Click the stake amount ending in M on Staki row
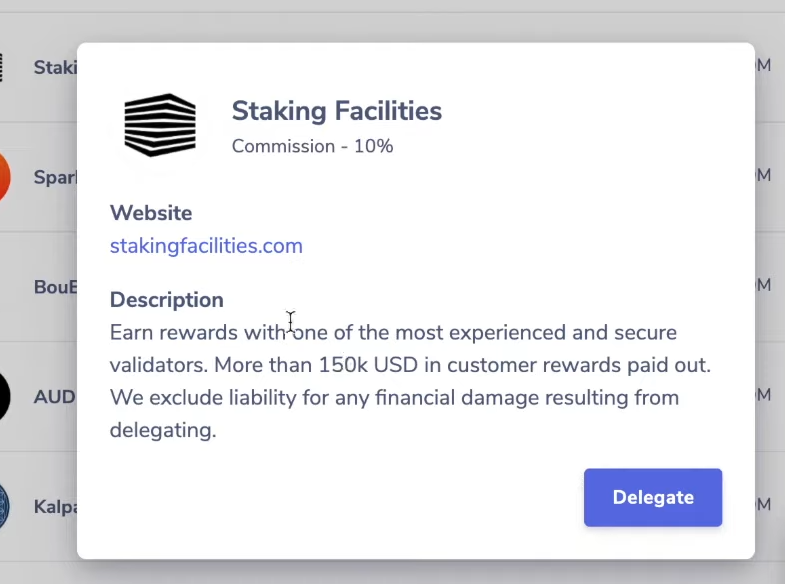Screen dimensions: 785x584 pyautogui.click(x=763, y=65)
